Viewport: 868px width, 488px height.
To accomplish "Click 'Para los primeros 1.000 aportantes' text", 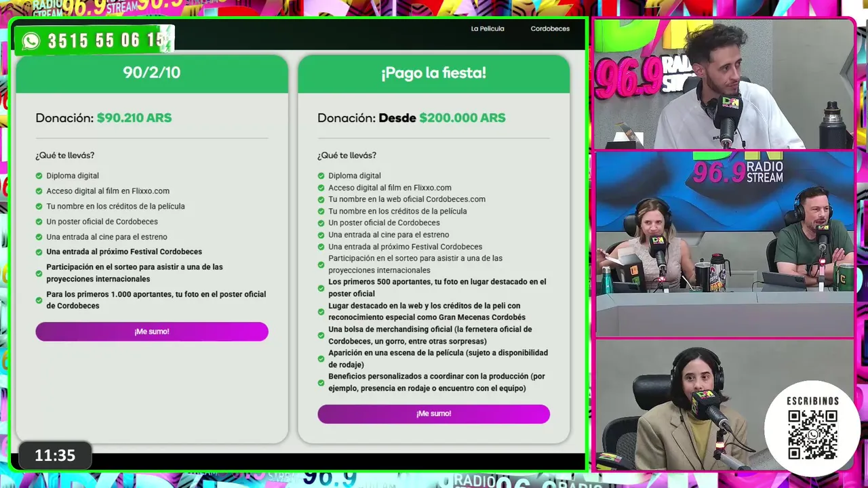I will click(x=156, y=300).
